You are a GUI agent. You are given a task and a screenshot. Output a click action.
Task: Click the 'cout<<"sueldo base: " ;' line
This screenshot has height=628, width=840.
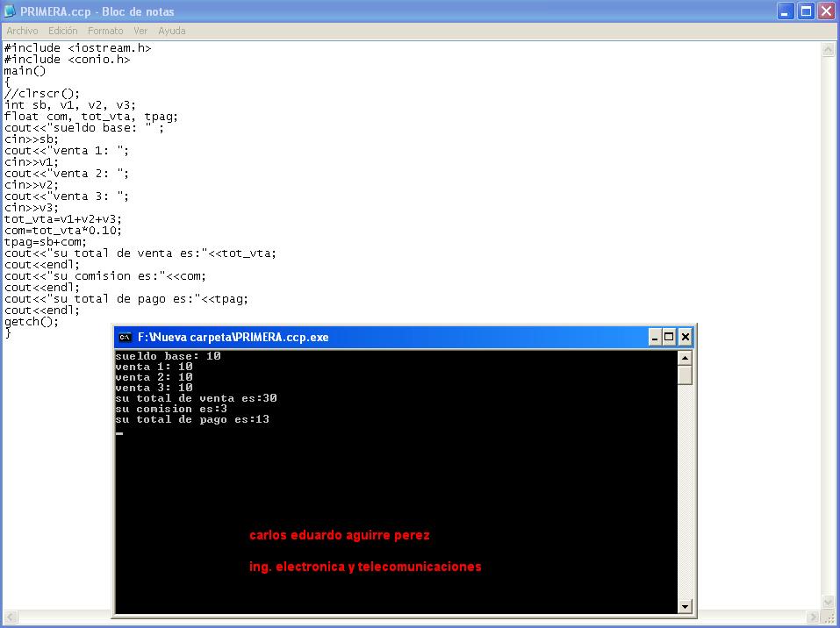(84, 128)
